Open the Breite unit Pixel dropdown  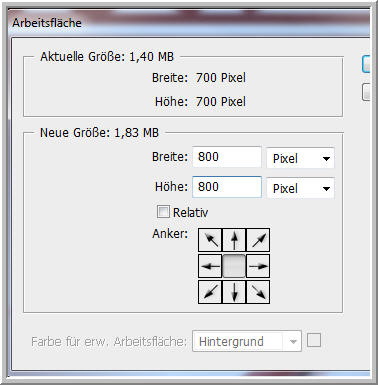coord(300,158)
